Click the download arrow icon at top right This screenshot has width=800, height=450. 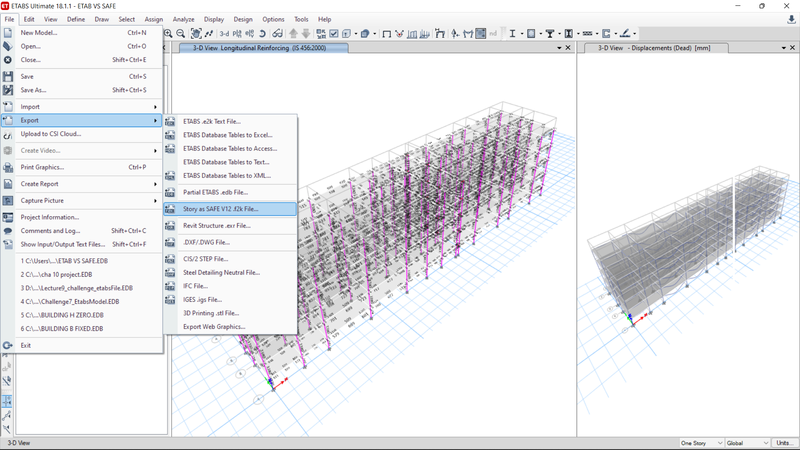(791, 19)
